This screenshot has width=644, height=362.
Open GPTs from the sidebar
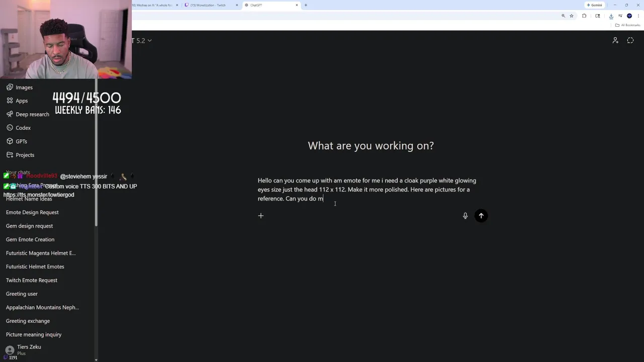(17, 141)
